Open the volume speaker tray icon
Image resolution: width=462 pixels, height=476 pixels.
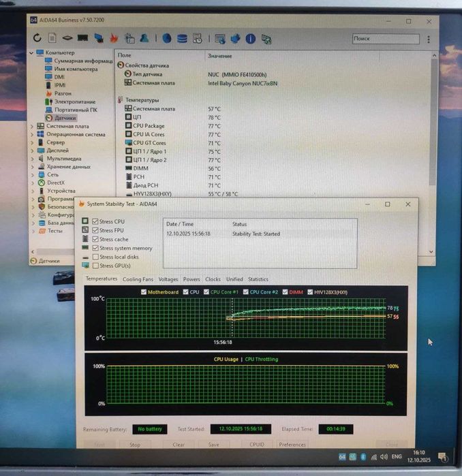coord(384,456)
